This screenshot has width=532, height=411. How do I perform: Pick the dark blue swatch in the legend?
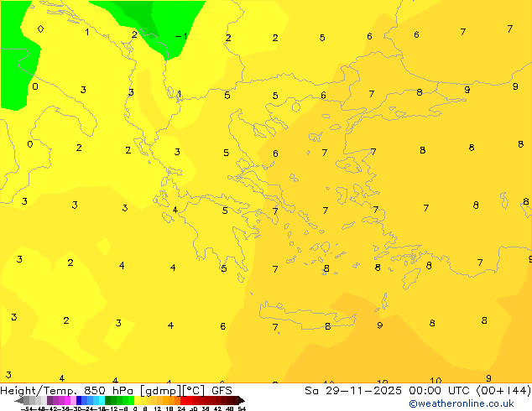point(79,401)
